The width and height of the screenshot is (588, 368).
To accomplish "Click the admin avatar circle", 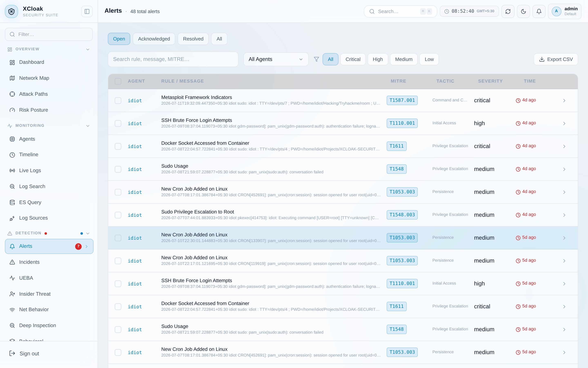I will [556, 11].
